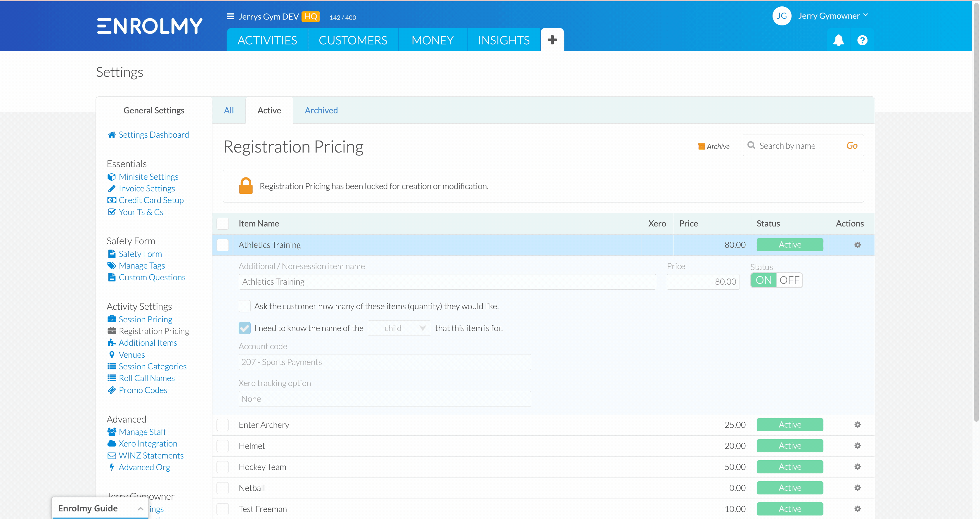Click the checkmark icon next to Your Ts & Cs
Screen dimensions: 980x519
coord(111,212)
